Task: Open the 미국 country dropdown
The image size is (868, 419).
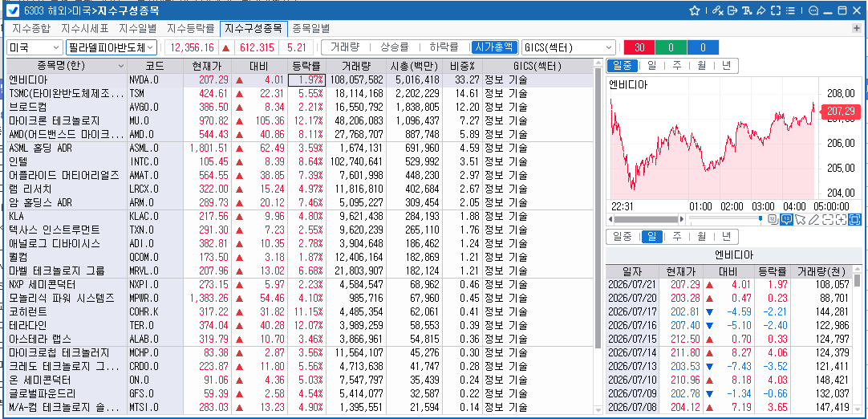Action: 34,47
